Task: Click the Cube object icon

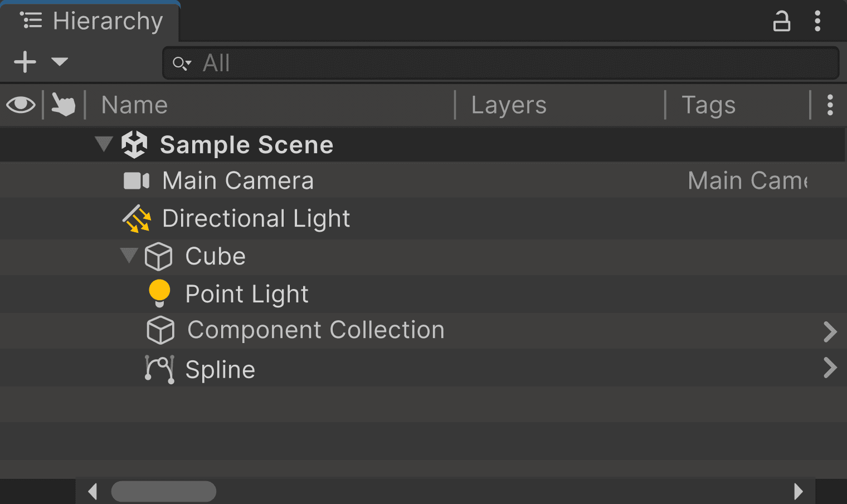Action: (158, 257)
